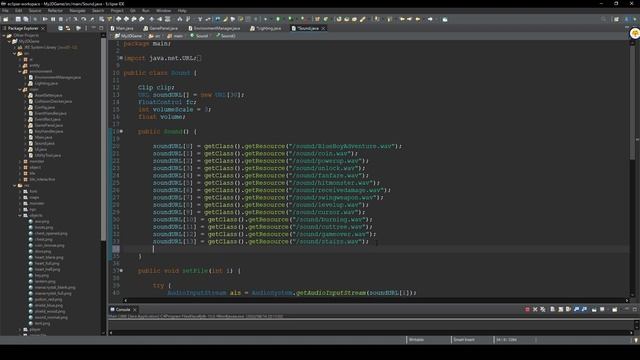640x360 pixels.
Task: Expand the tile_interactive package node
Action: (x=20, y=179)
